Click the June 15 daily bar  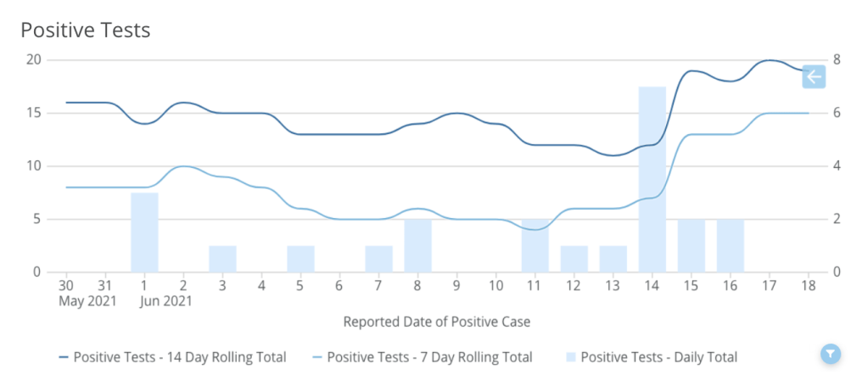[692, 246]
